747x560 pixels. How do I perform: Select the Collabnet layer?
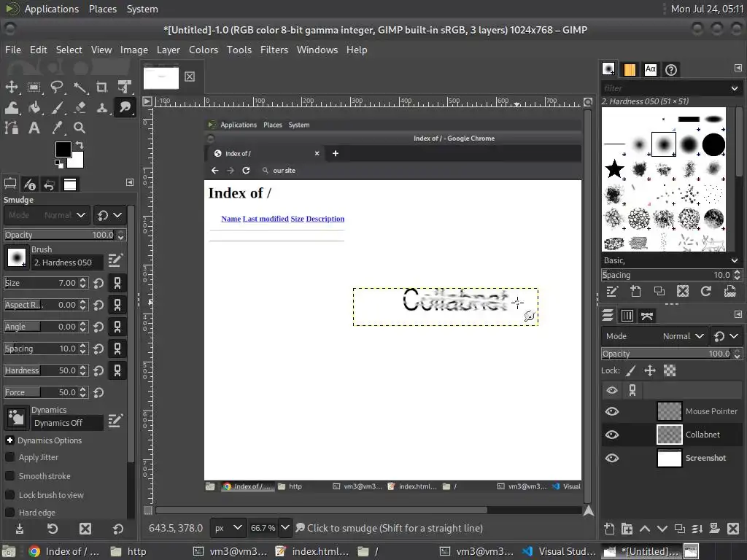(702, 435)
